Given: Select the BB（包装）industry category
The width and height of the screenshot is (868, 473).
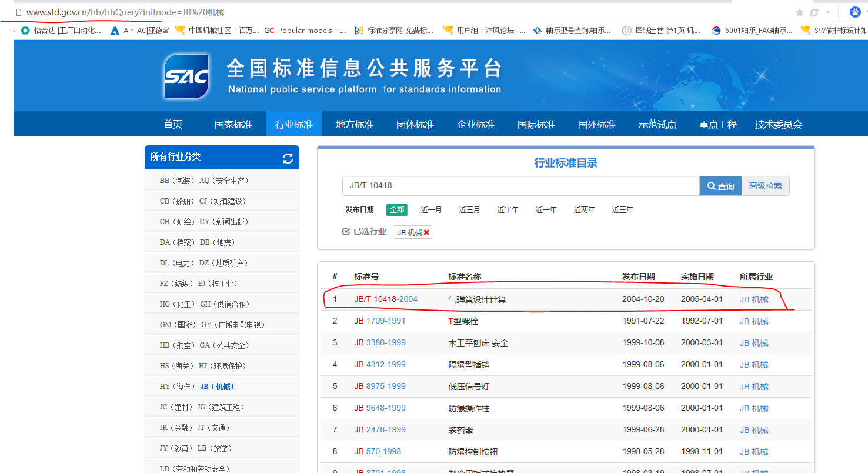Looking at the screenshot, I should click(176, 181).
